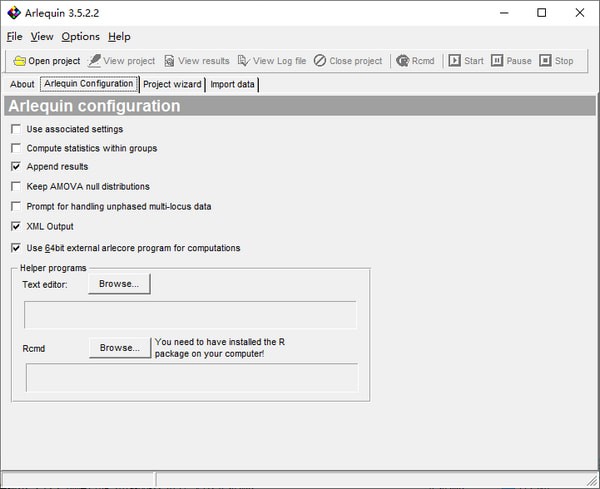Browse for the Rcmd program
The height and width of the screenshot is (489, 600).
(x=120, y=348)
